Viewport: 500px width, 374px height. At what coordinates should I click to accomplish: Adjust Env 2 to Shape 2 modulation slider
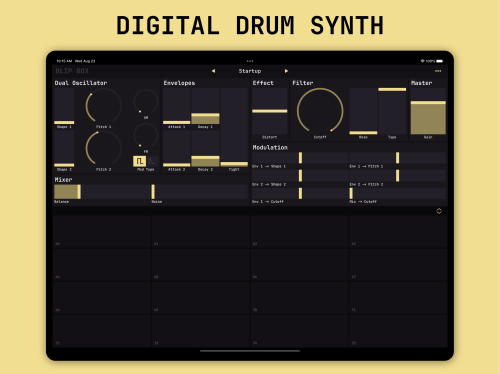pyautogui.click(x=300, y=176)
